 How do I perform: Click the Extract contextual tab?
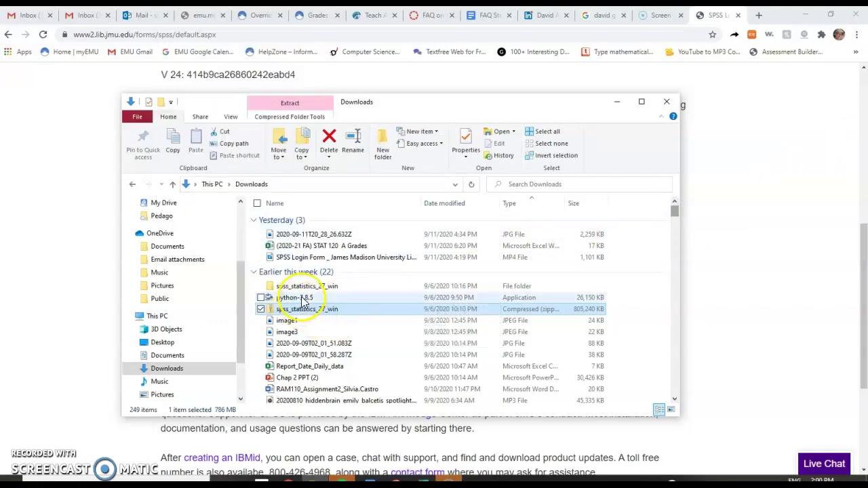(x=290, y=103)
